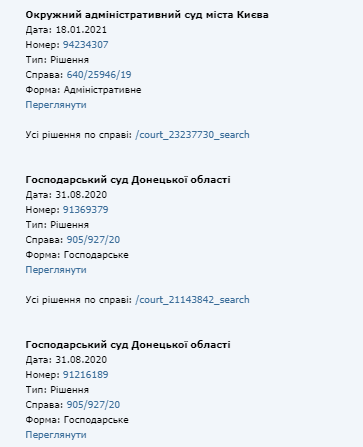
Task: Open case 905/927/20 under decision 91216189
Action: pyautogui.click(x=93, y=405)
